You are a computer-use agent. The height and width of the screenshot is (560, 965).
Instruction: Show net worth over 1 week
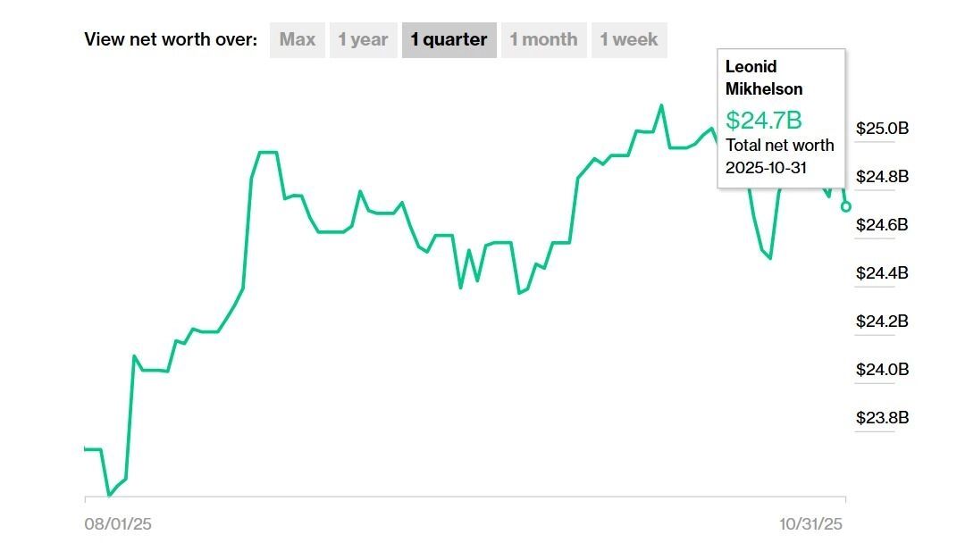point(628,40)
